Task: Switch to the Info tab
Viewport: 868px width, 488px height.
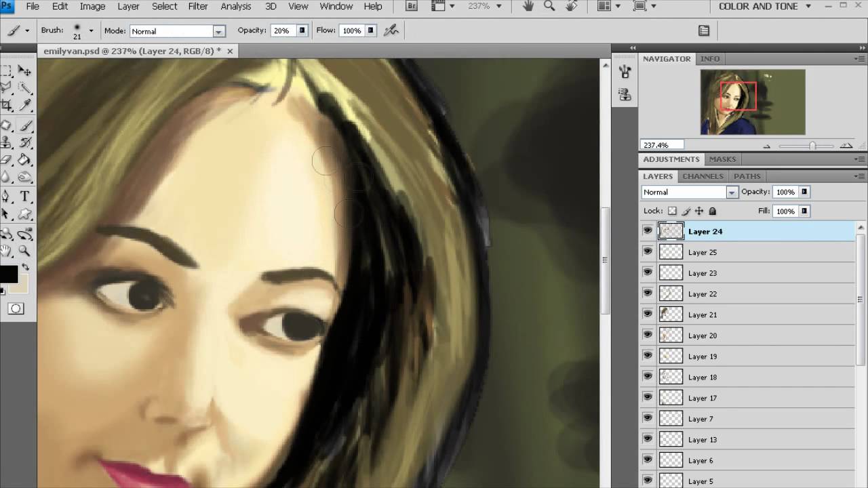Action: 710,59
